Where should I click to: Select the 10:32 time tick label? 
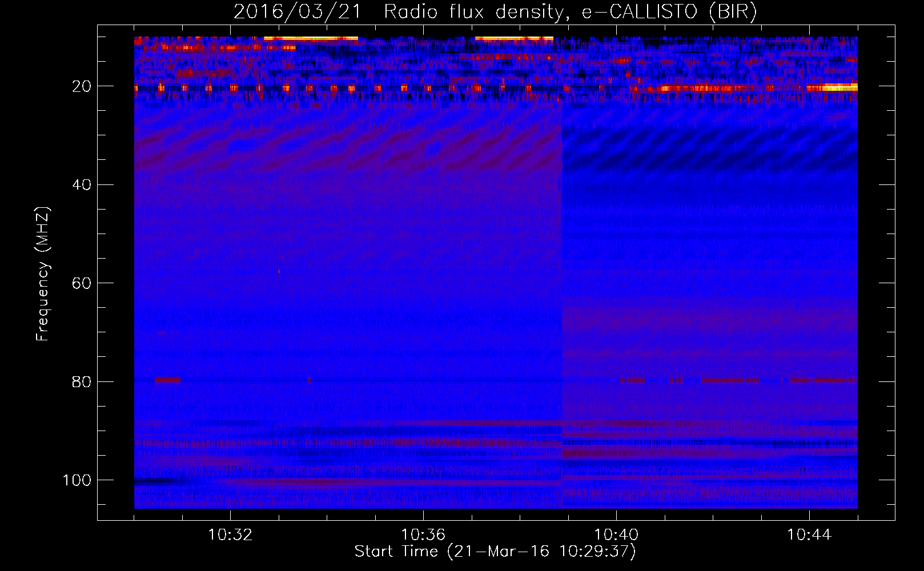tap(230, 535)
